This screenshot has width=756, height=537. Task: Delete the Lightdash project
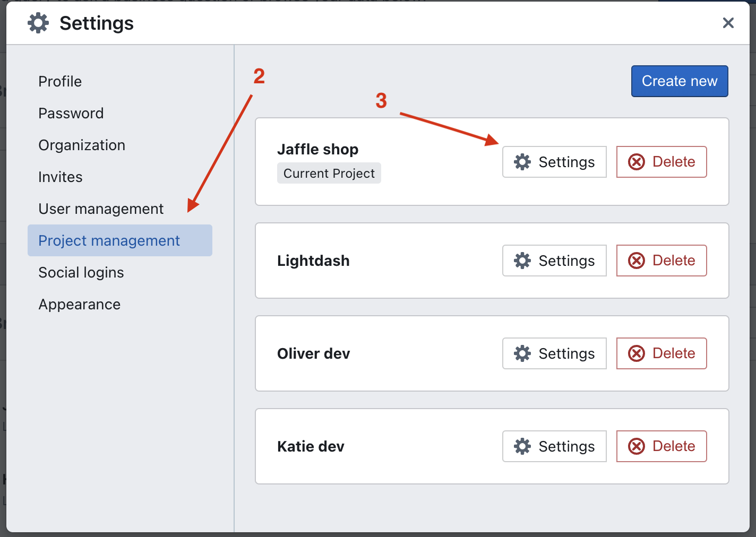661,261
